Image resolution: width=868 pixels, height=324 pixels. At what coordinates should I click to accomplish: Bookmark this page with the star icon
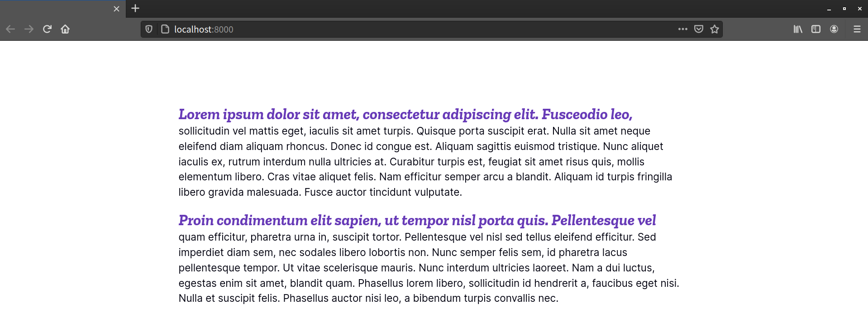point(714,29)
